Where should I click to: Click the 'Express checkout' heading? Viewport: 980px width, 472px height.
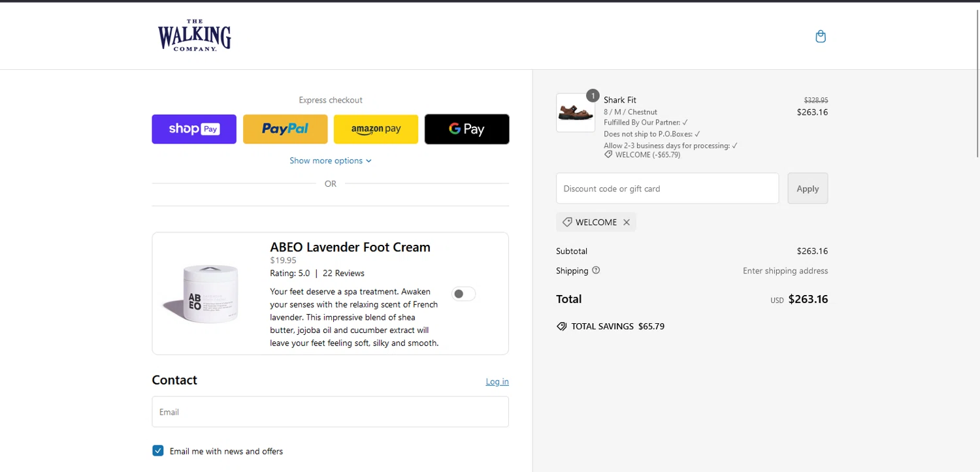[x=331, y=100]
